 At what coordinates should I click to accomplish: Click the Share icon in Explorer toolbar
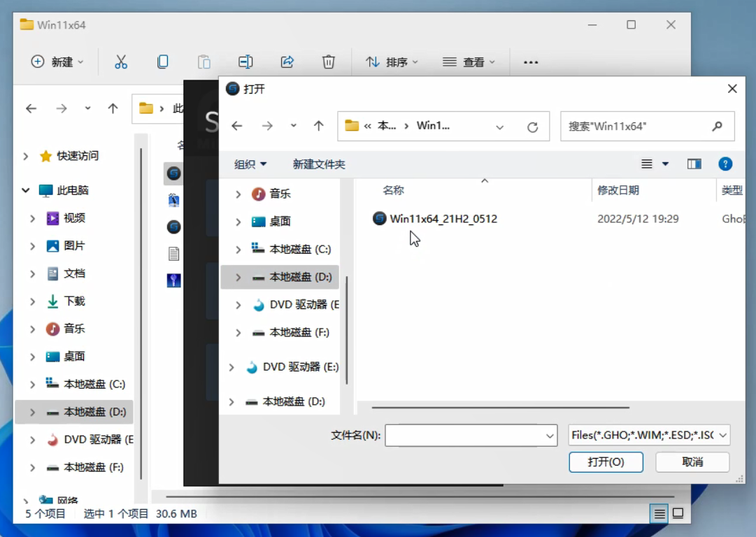pos(287,62)
